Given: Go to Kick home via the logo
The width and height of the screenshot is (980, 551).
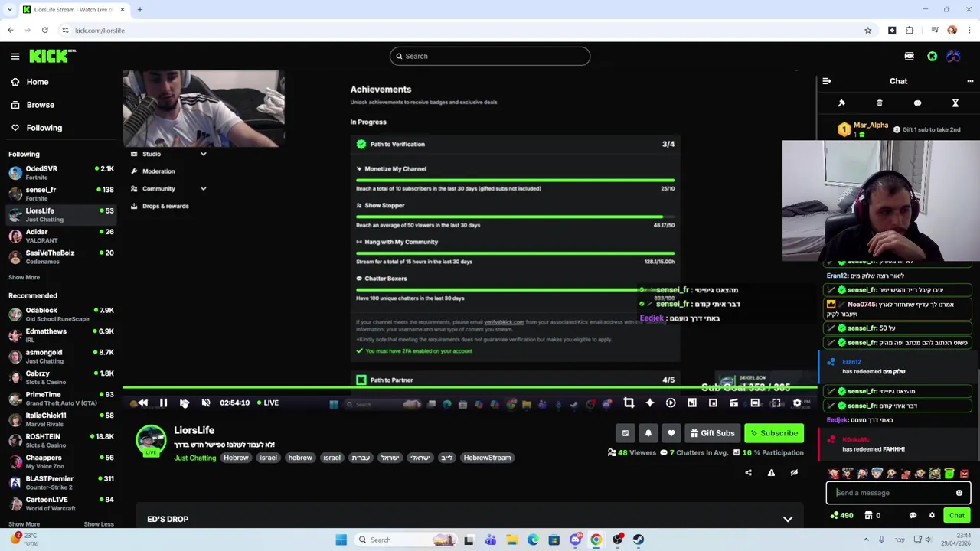Looking at the screenshot, I should pos(52,56).
